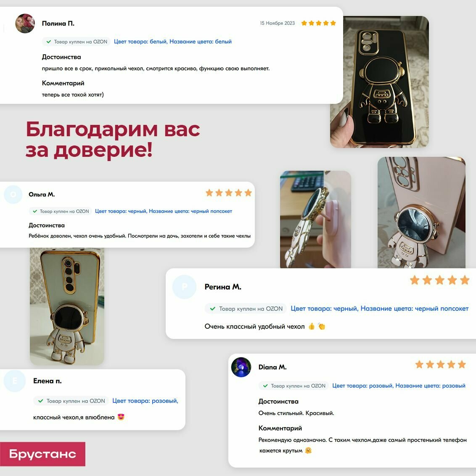Click Регина М. avatar with letter Р
The height and width of the screenshot is (476, 476).
(x=184, y=287)
